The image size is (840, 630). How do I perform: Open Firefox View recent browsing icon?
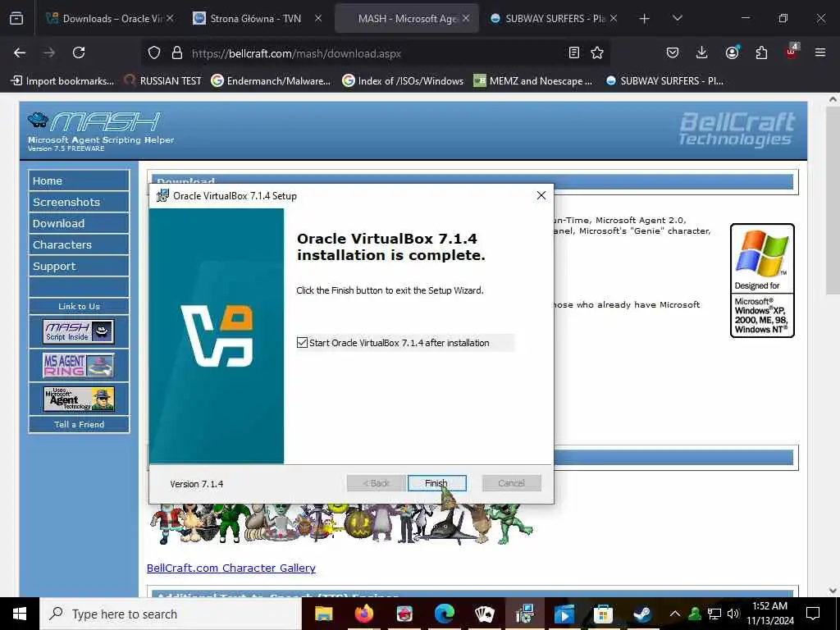[16, 18]
